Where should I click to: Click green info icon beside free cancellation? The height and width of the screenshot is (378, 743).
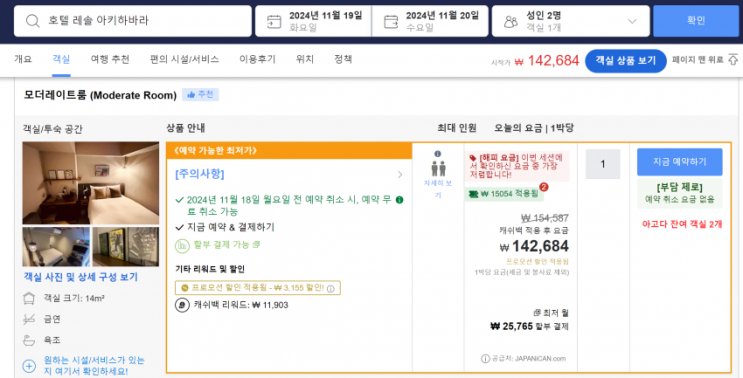pyautogui.click(x=399, y=200)
